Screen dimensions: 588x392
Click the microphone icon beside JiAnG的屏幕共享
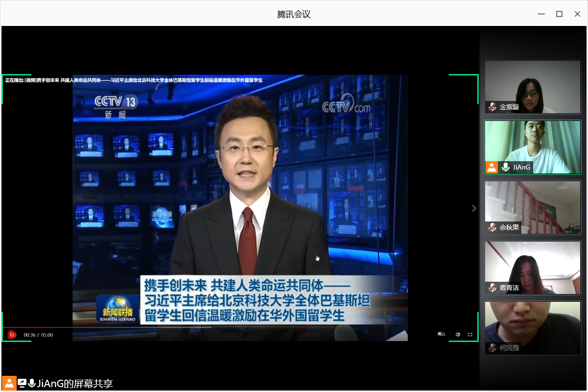(x=32, y=383)
